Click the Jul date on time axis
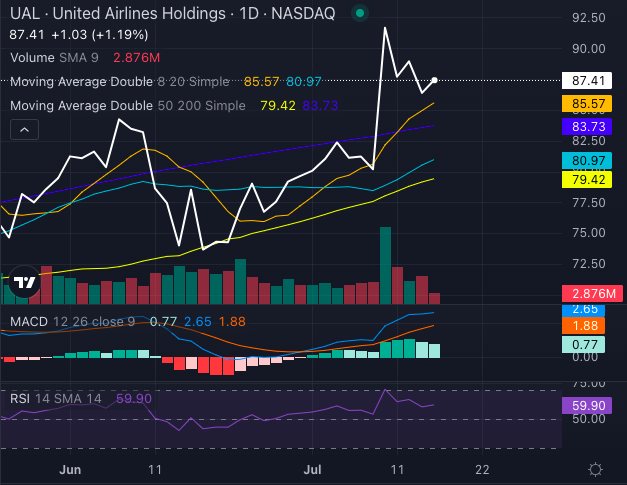The image size is (627, 485). coord(312,469)
